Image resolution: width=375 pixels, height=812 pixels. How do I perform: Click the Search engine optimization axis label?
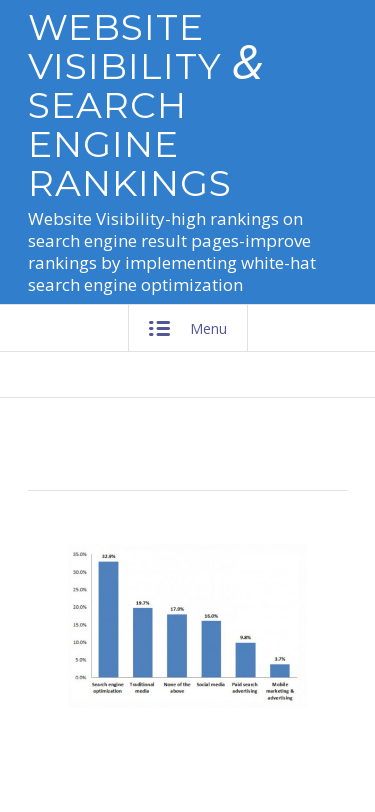coord(108,688)
